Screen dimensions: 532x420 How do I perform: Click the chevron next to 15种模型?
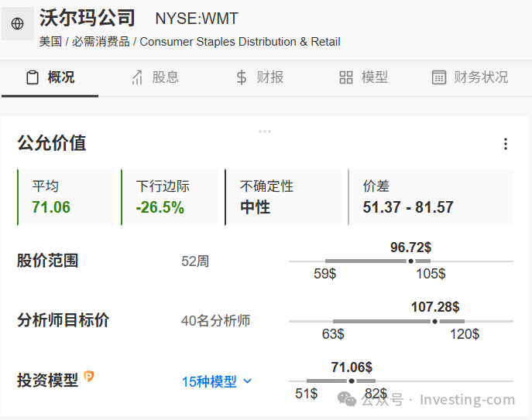(248, 381)
